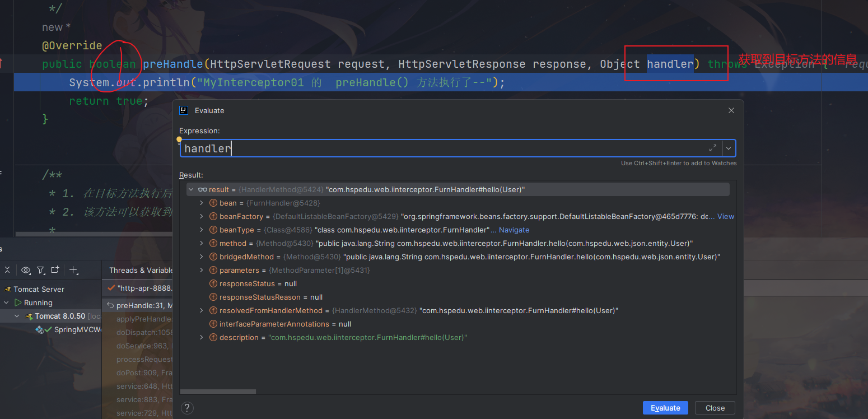
Task: Close the Evaluate dialog using the X icon
Action: pyautogui.click(x=731, y=110)
